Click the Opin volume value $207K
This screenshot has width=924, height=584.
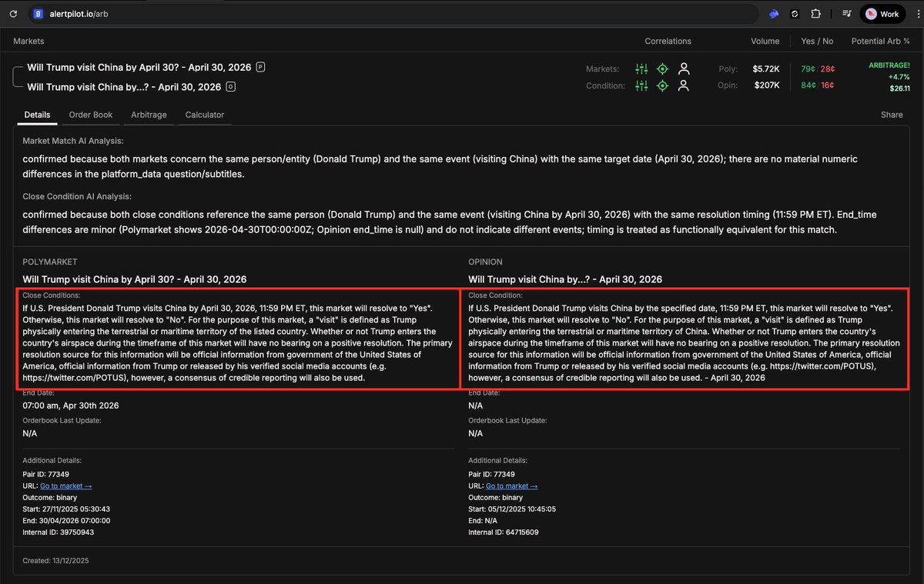[767, 85]
